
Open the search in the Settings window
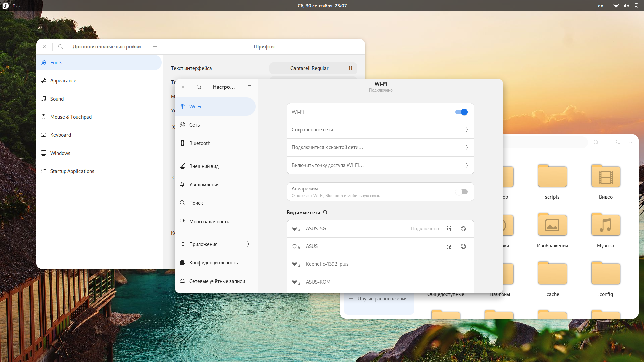pos(199,87)
